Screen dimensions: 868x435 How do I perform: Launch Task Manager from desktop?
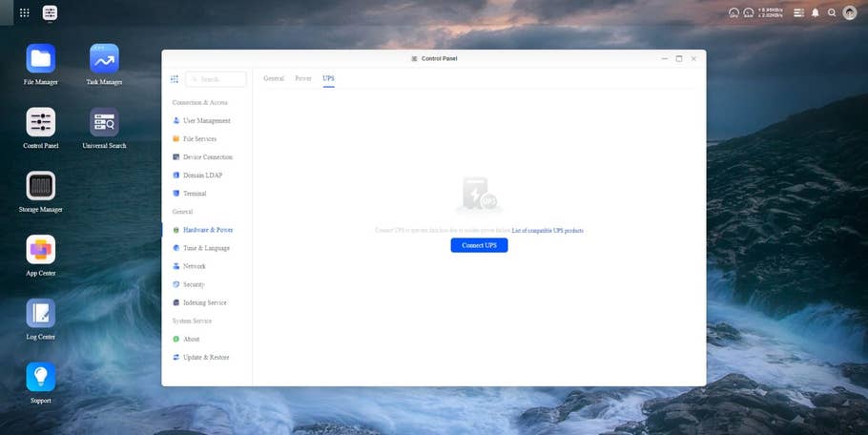[104, 59]
